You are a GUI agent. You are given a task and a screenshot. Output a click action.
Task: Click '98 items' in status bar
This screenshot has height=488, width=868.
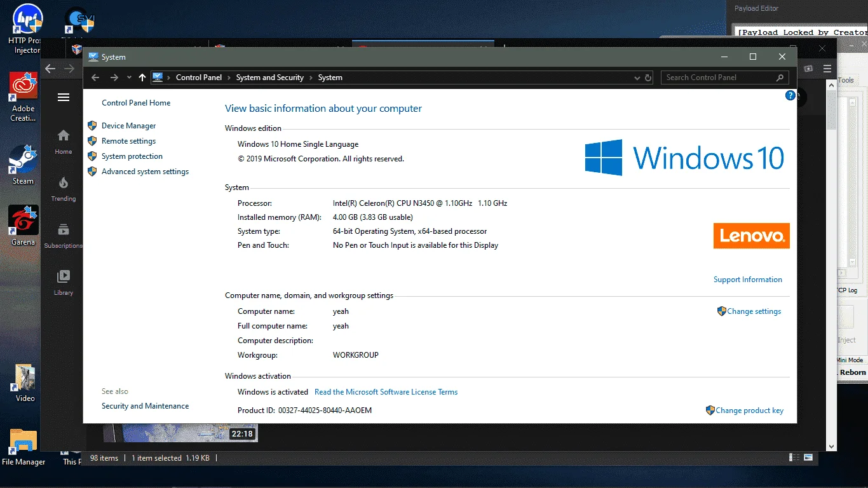[x=104, y=458]
